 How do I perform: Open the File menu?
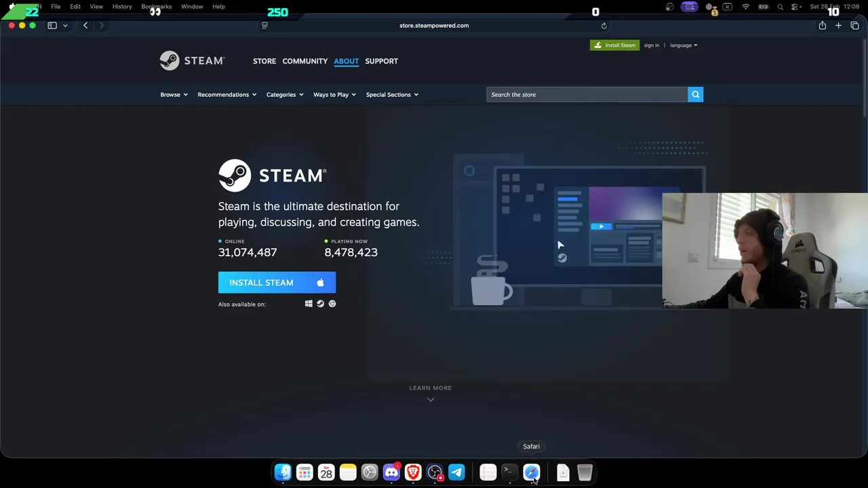pyautogui.click(x=56, y=7)
